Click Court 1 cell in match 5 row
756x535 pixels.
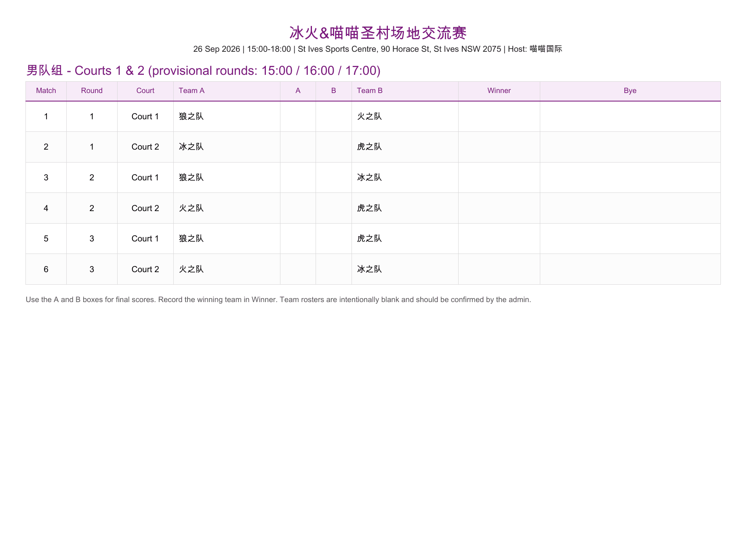tap(145, 239)
